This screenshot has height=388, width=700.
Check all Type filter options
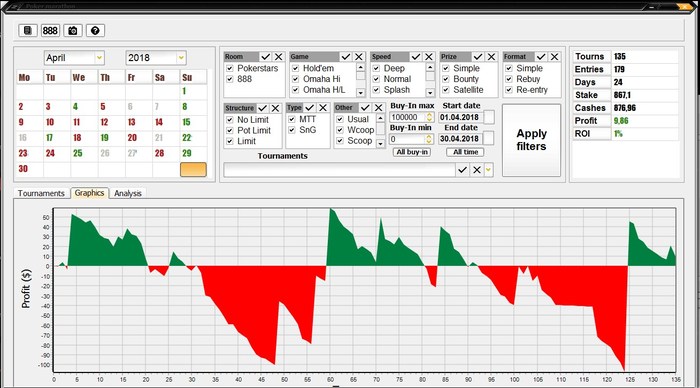310,108
